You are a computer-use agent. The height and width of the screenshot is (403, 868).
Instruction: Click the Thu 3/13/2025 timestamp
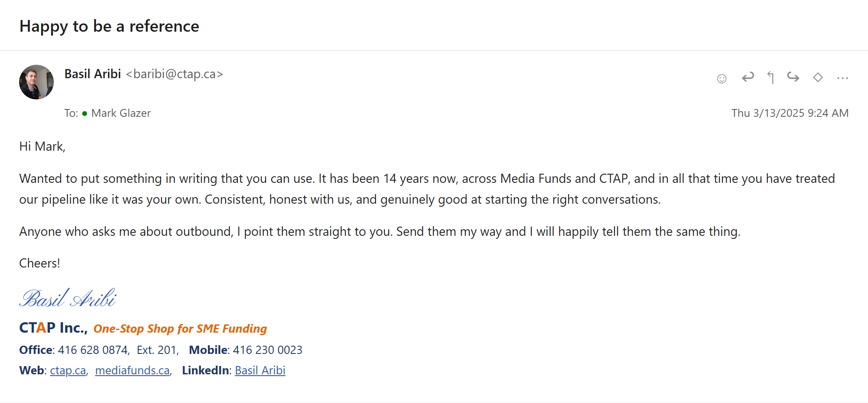pyautogui.click(x=790, y=113)
